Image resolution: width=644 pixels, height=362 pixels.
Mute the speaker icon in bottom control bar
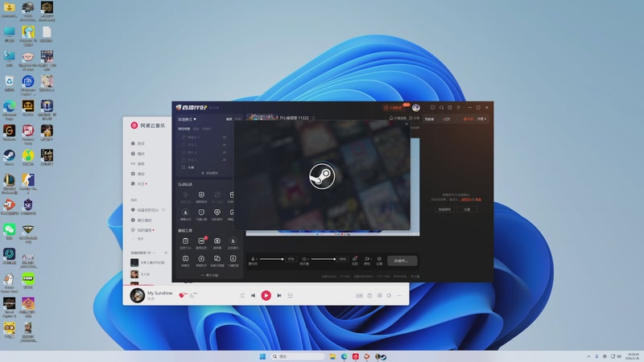click(x=304, y=259)
